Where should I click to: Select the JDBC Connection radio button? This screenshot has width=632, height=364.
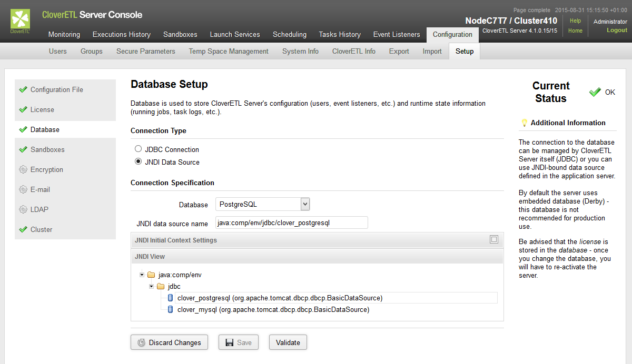point(139,149)
